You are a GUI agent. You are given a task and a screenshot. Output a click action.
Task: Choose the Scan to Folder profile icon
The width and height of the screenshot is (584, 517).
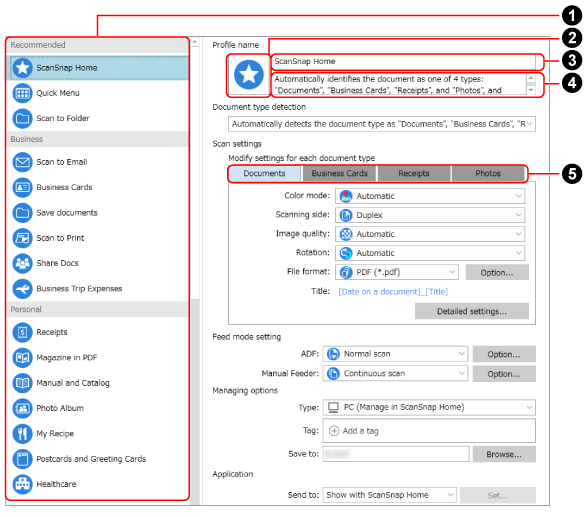tap(22, 118)
